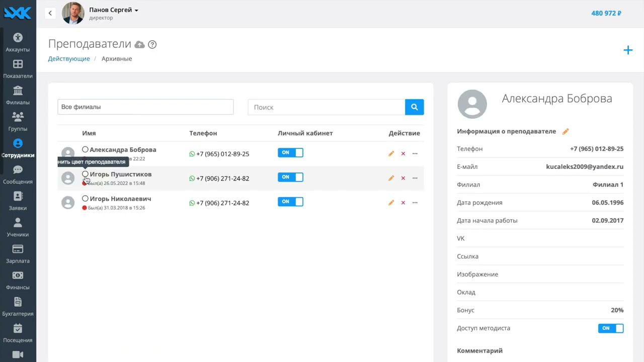644x362 pixels.
Task: Delete Александра Боброва row with red cross
Action: [403, 154]
